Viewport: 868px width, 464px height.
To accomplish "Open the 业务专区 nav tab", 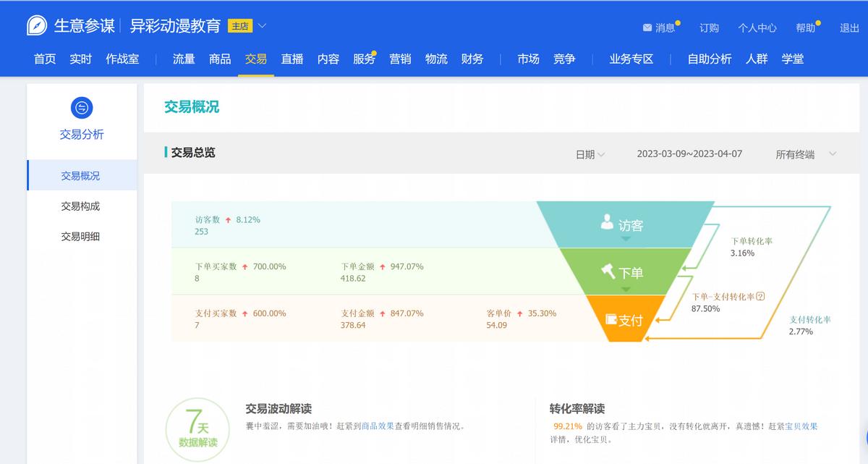I will coord(631,59).
